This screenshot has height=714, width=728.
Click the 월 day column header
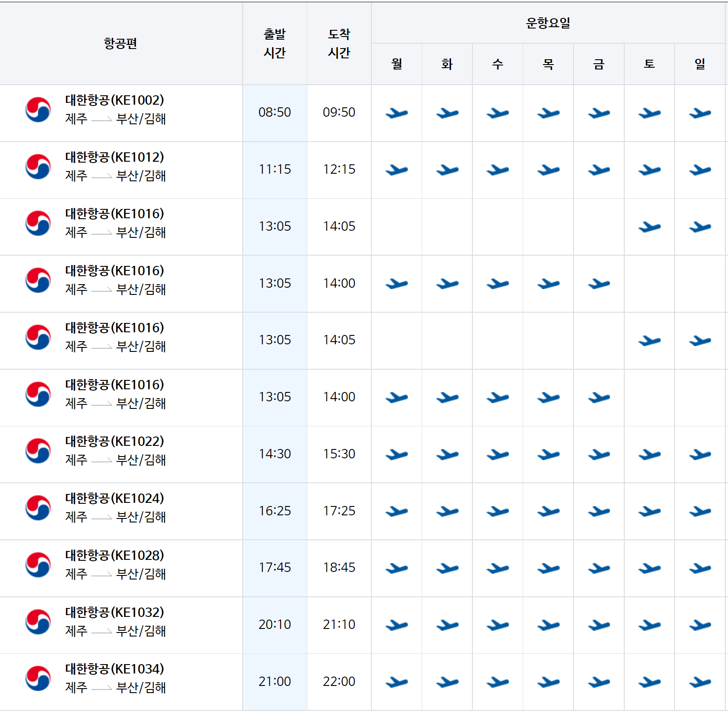coord(397,64)
